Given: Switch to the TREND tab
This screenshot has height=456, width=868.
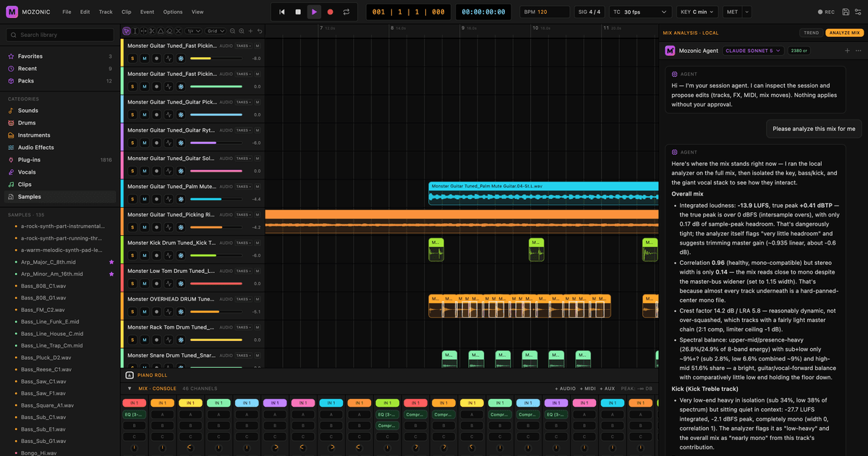Looking at the screenshot, I should (x=812, y=33).
